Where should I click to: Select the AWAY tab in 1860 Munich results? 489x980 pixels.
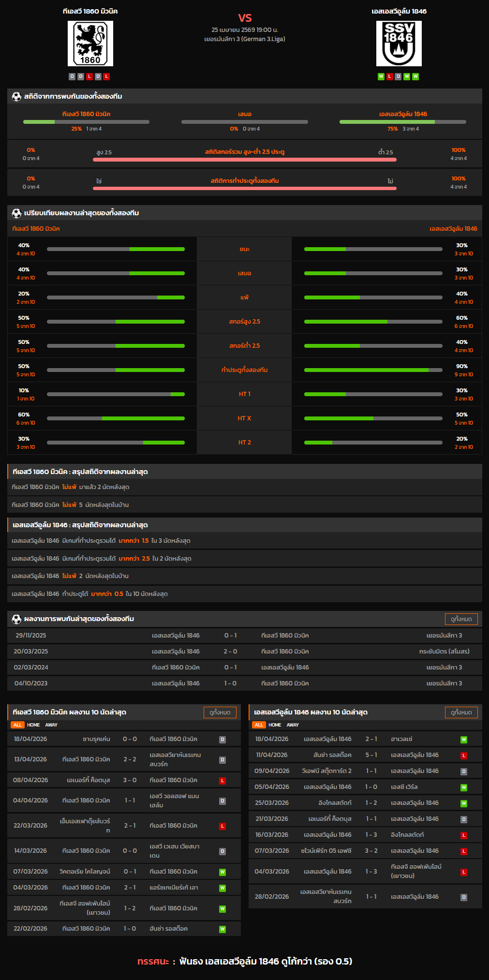(51, 725)
